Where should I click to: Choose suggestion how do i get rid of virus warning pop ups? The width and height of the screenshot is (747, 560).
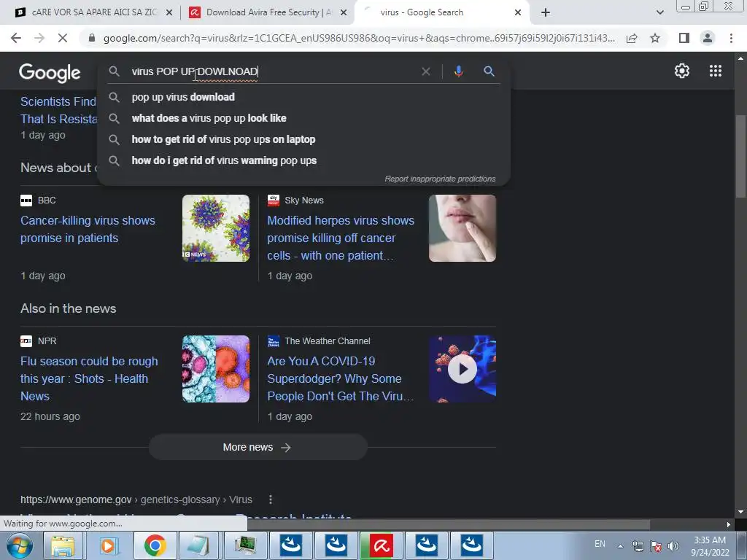point(303,160)
